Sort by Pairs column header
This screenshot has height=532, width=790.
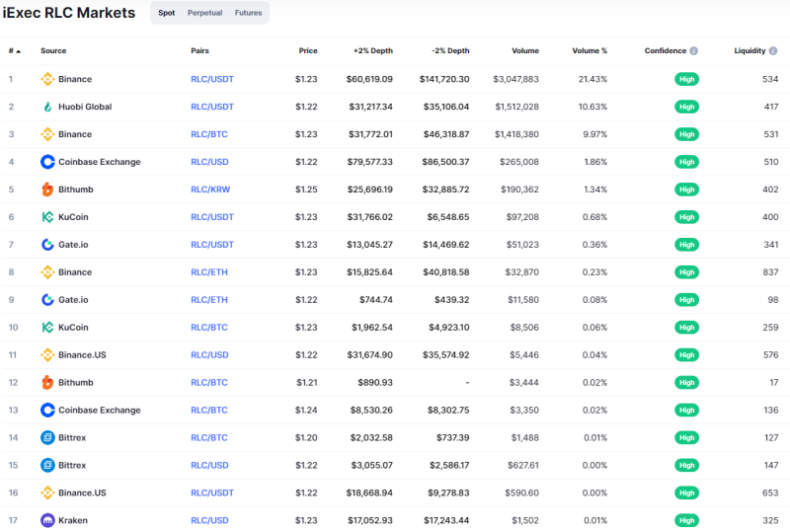(x=200, y=51)
